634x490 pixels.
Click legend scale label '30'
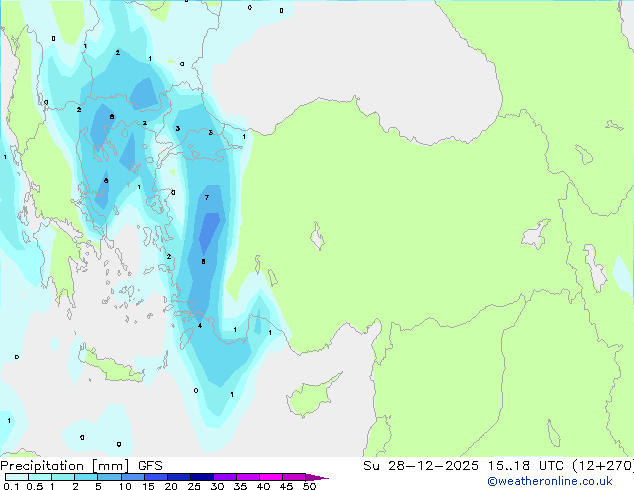coord(217,486)
